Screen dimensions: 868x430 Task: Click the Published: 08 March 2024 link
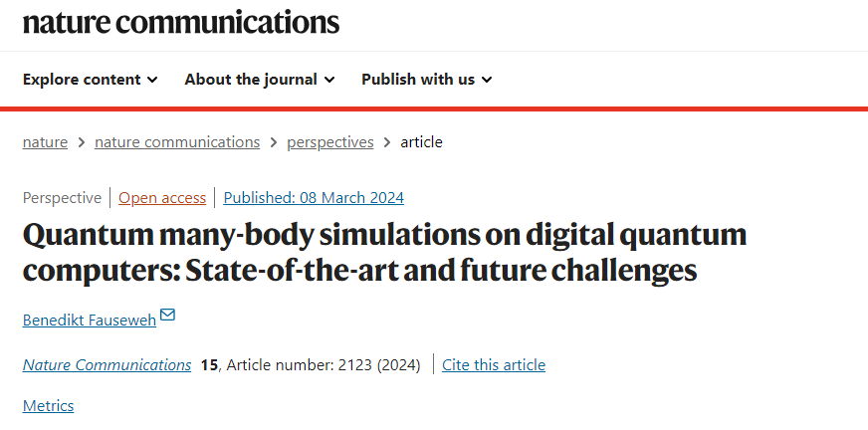click(x=314, y=197)
